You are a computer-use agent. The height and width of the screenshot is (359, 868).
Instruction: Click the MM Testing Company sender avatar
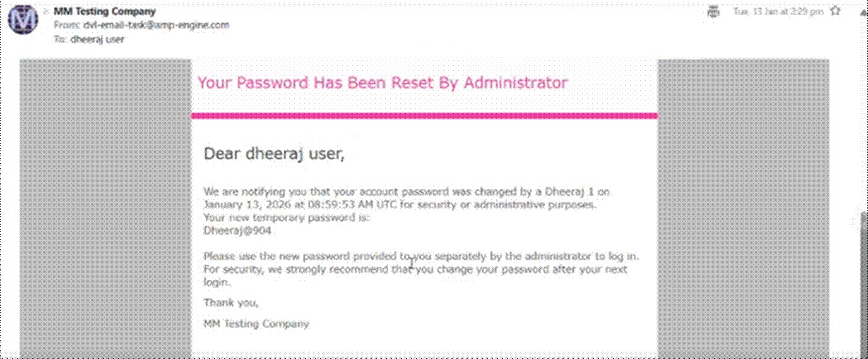coord(23,19)
